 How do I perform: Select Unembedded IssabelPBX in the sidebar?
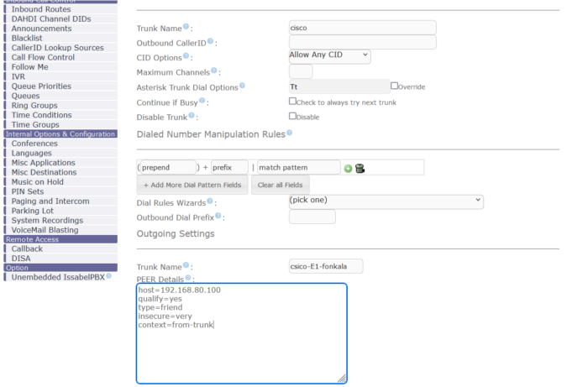(x=57, y=277)
